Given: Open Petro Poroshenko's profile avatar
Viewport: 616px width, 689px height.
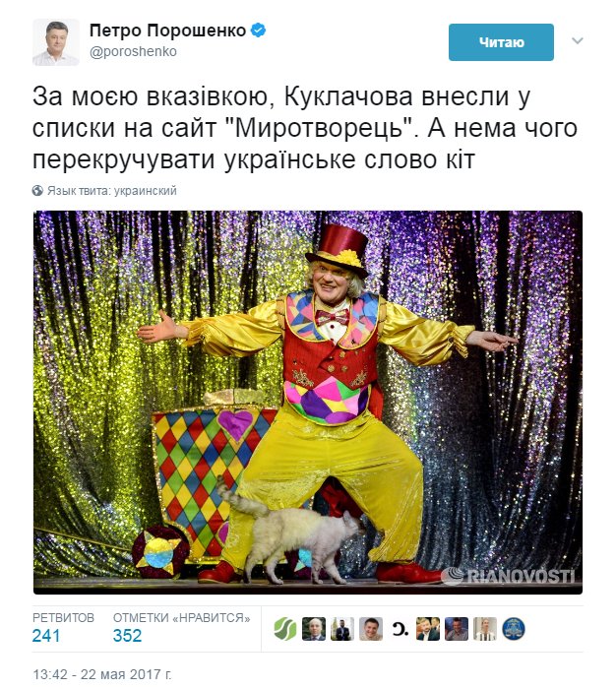Looking at the screenshot, I should coord(56,42).
